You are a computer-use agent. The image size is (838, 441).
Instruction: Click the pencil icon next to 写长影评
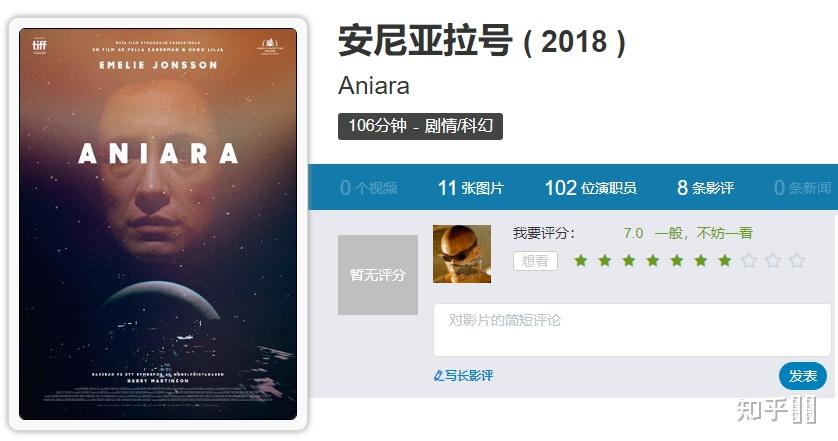[439, 376]
